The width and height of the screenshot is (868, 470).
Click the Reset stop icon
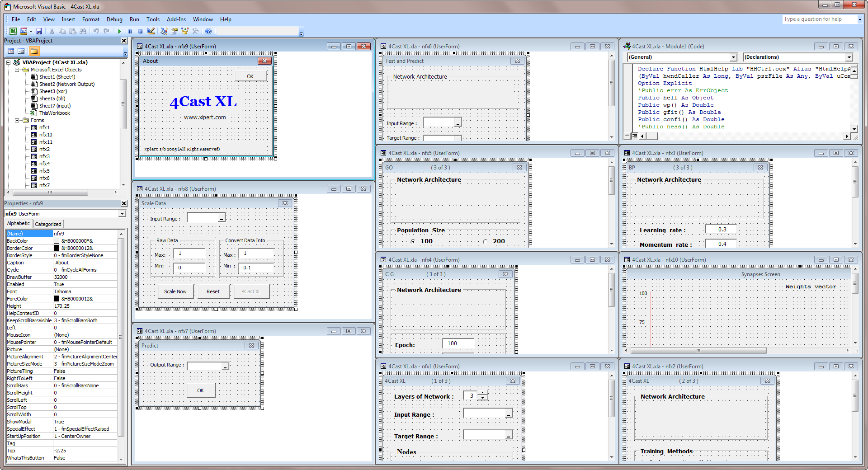[x=140, y=31]
